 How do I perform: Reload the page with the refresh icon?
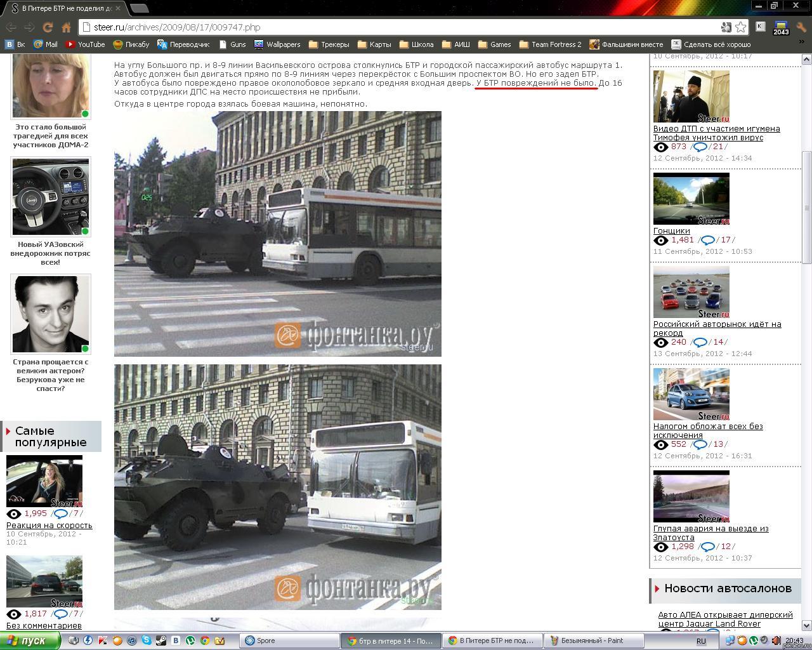point(48,27)
